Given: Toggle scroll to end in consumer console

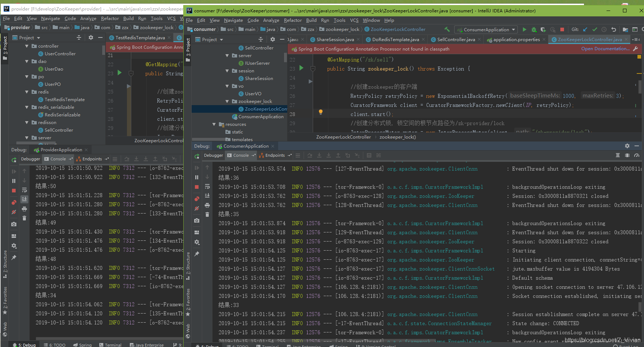Looking at the screenshot, I should [207, 196].
